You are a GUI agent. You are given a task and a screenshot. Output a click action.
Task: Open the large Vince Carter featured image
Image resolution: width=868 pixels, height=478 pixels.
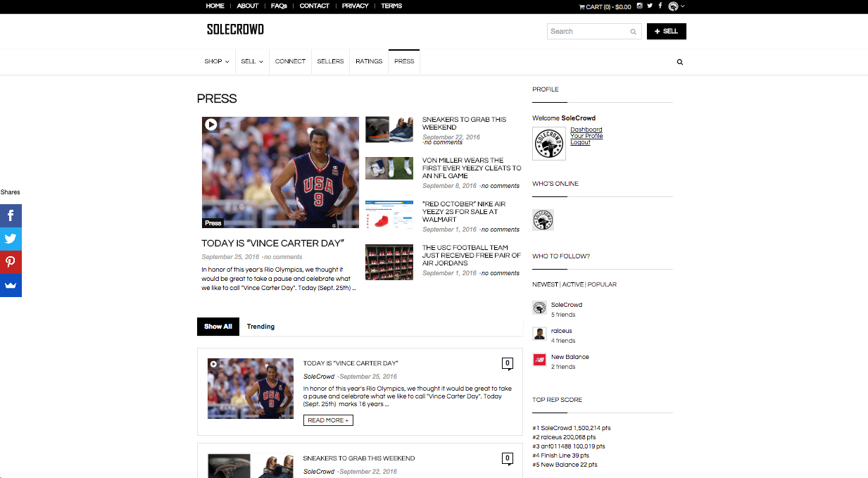tap(280, 172)
